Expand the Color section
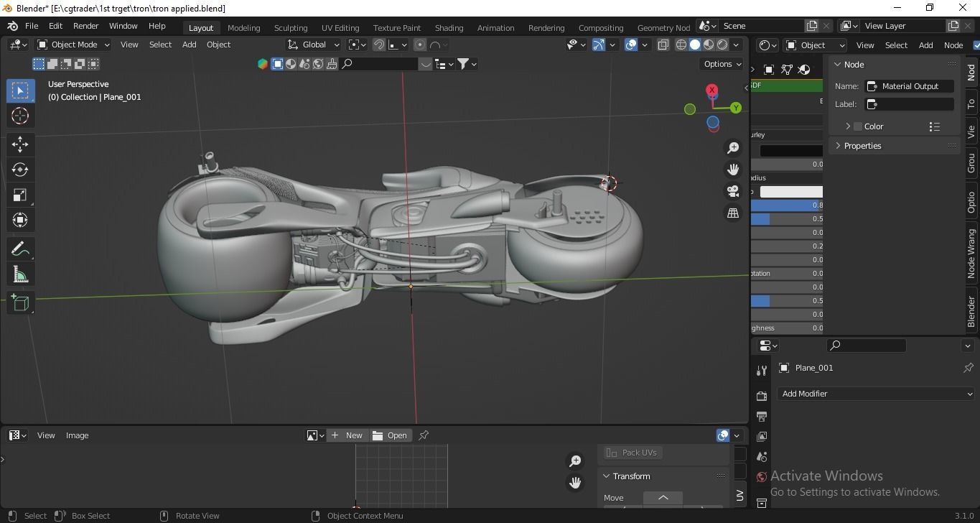The width and height of the screenshot is (980, 523). [848, 126]
